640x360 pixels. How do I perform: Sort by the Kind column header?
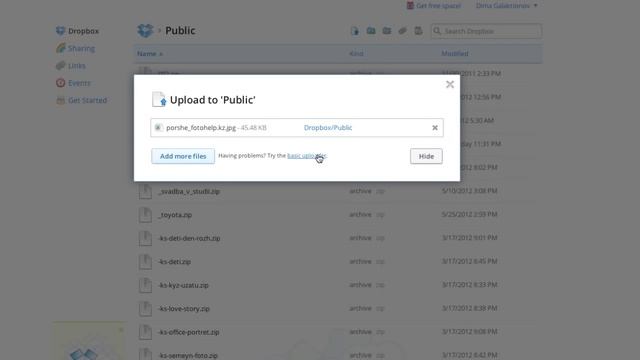coord(356,53)
